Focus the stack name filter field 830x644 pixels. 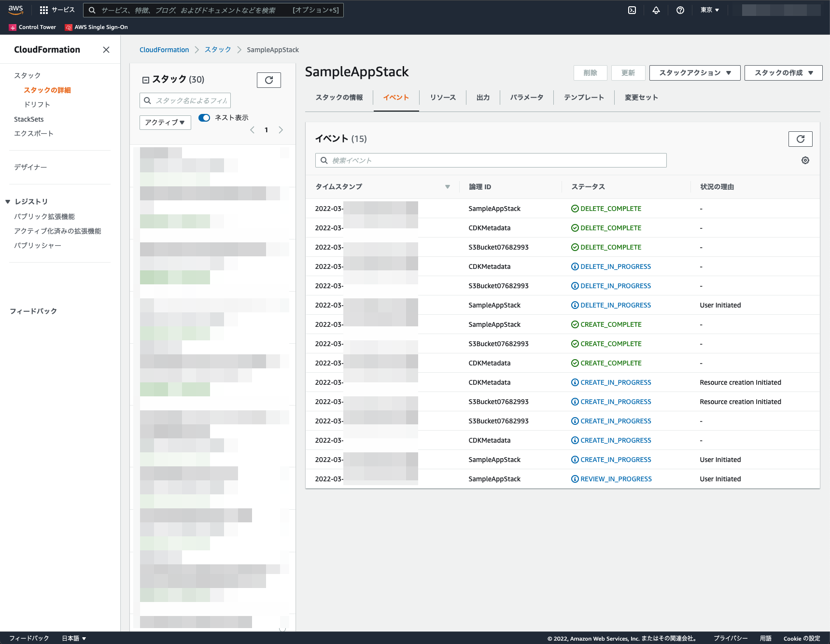(185, 100)
